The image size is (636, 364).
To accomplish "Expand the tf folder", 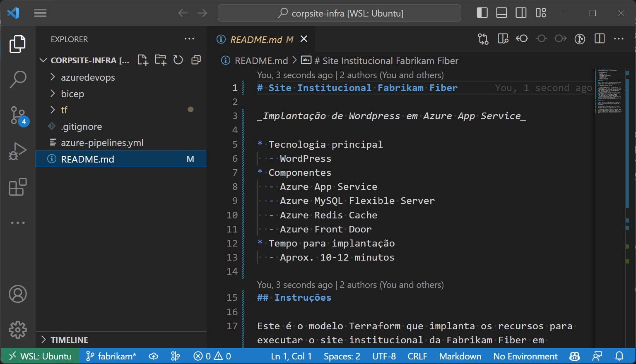I will click(121, 110).
